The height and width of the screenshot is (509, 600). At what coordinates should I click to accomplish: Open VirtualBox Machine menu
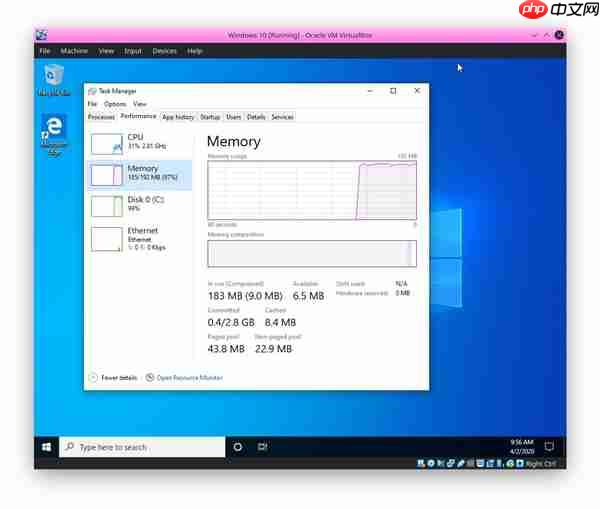(74, 51)
